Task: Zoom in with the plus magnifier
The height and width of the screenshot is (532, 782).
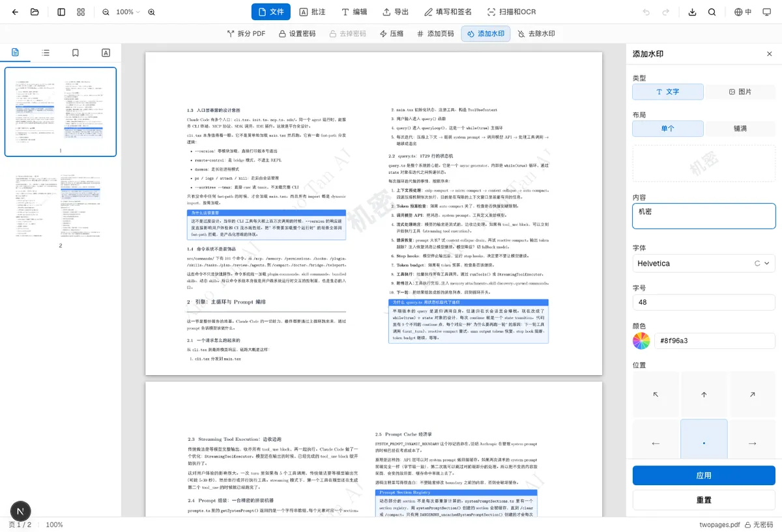Action: [152, 12]
